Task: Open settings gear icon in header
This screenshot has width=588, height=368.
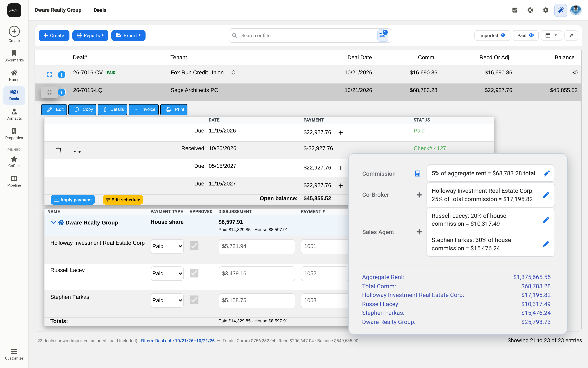Action: pyautogui.click(x=546, y=10)
